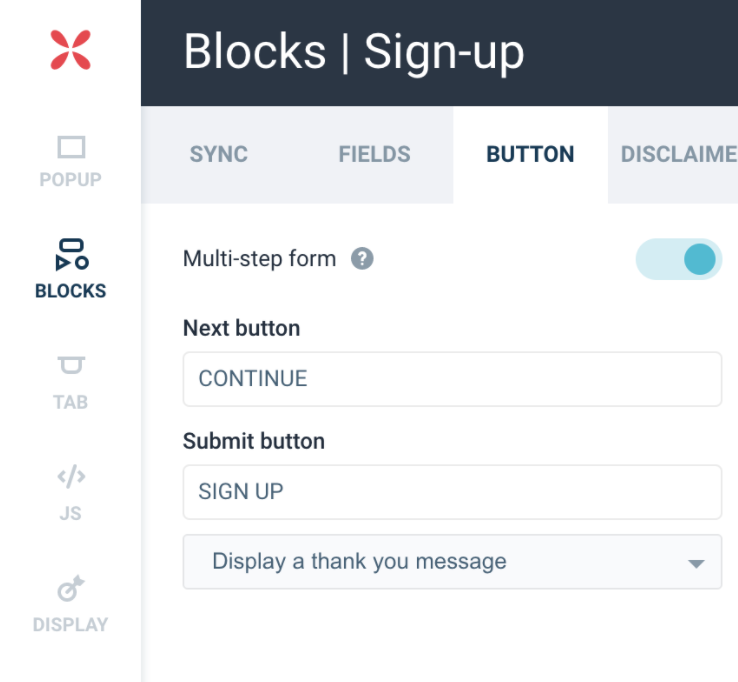Image resolution: width=738 pixels, height=682 pixels.
Task: Expand the thank you message dropdown
Action: pos(452,562)
